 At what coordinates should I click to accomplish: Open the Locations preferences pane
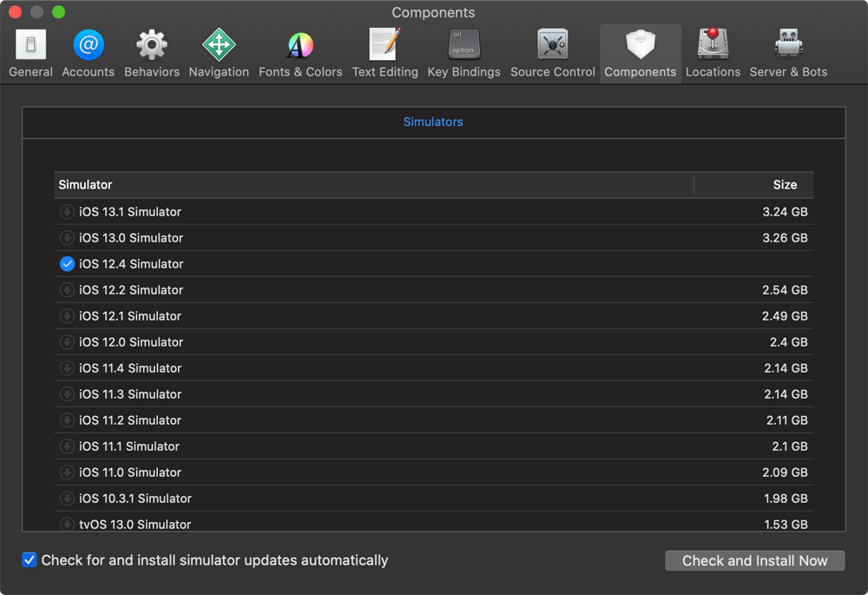coord(713,53)
